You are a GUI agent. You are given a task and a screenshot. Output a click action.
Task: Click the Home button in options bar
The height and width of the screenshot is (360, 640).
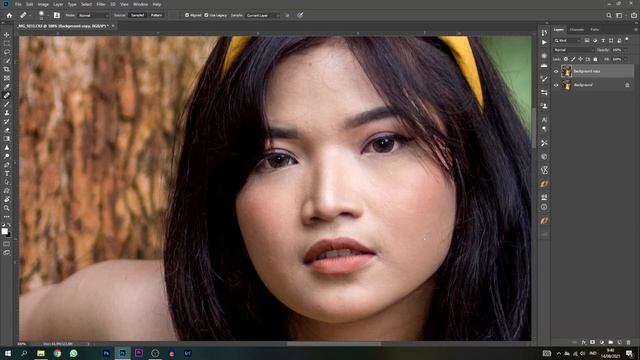(9, 15)
